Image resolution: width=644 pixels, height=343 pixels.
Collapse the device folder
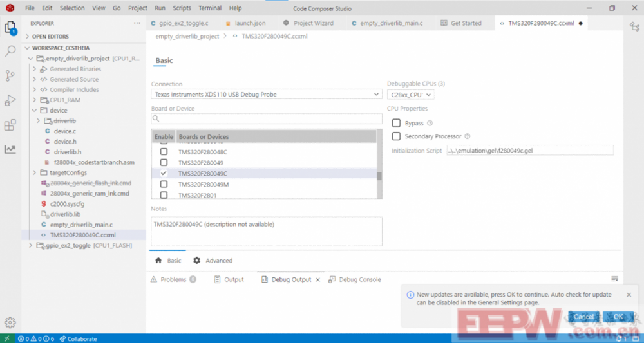(35, 111)
